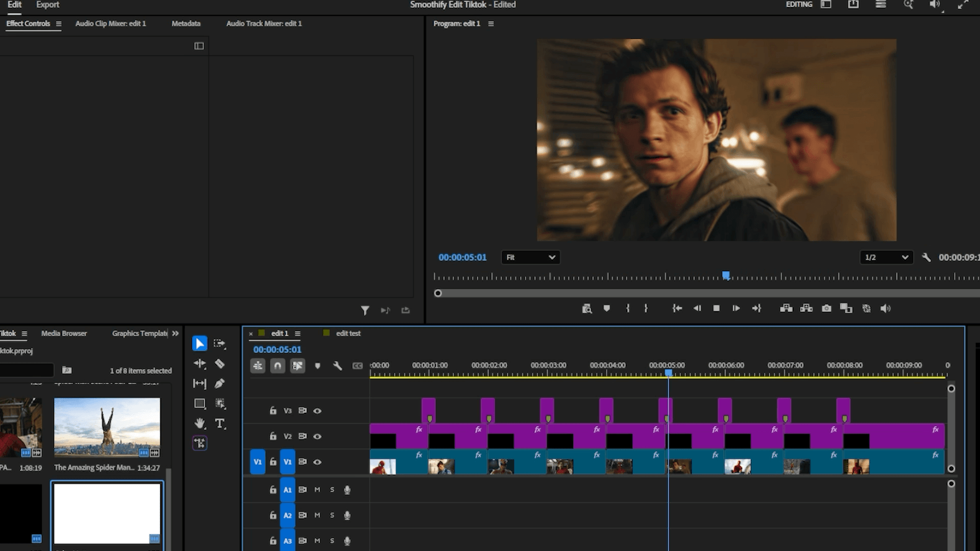Step forward one frame
Screen dimensions: 980x551
tap(736, 308)
